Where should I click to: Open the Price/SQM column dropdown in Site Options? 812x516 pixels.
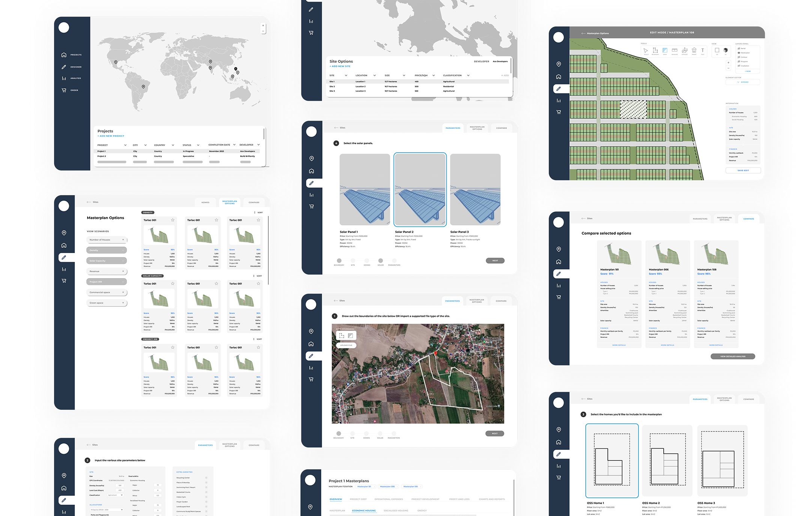pos(434,75)
